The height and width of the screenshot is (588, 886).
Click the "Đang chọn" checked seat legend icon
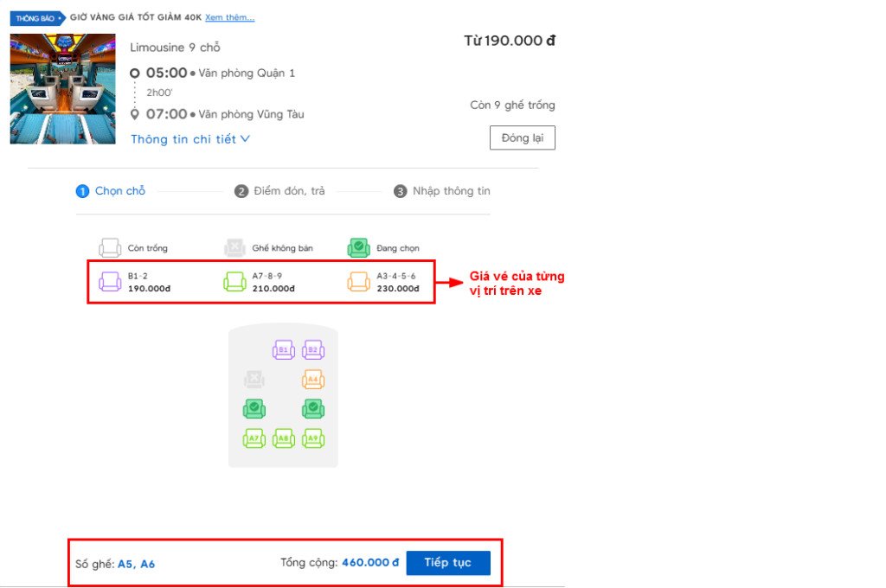359,248
